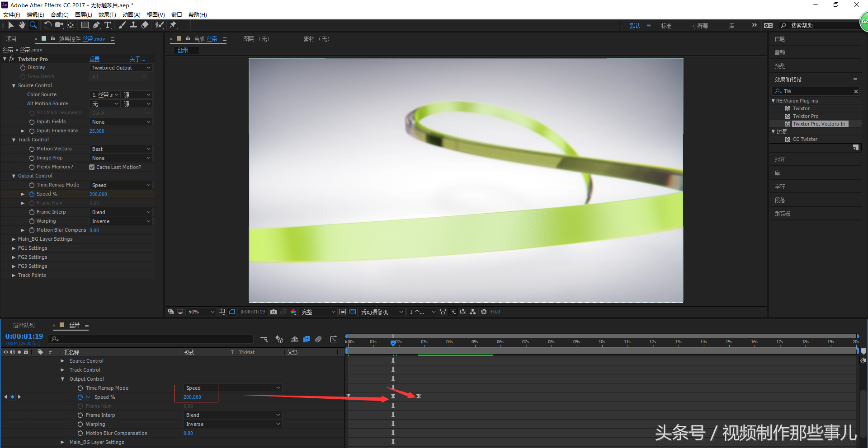Open the 文件(F) menu
The height and width of the screenshot is (448, 868).
click(11, 15)
